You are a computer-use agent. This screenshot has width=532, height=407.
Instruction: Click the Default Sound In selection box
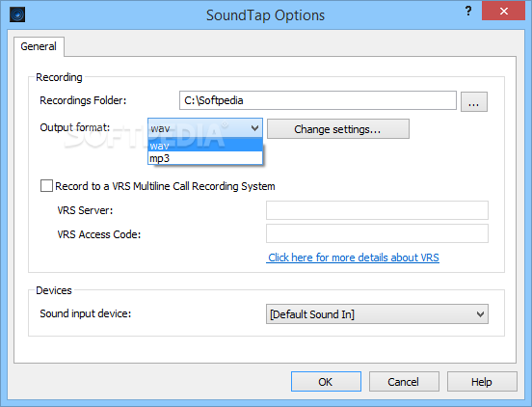click(x=377, y=314)
